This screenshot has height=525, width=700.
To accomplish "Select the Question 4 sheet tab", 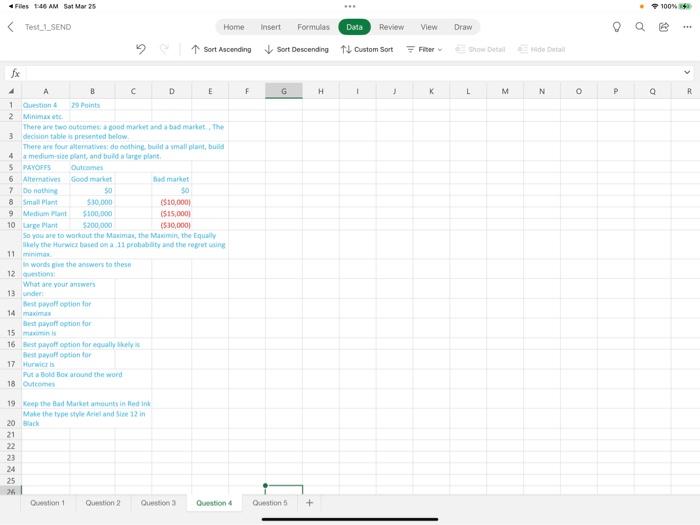I will 214,503.
